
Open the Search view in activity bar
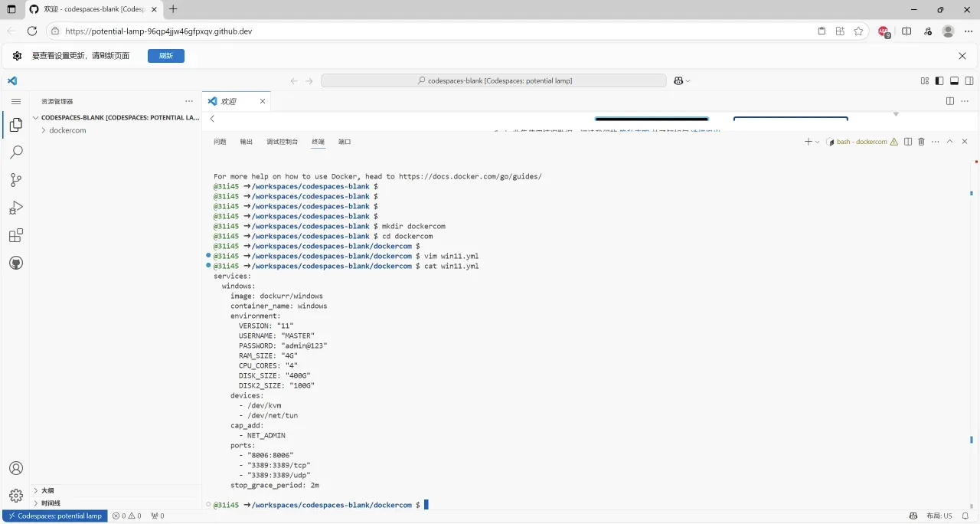15,152
